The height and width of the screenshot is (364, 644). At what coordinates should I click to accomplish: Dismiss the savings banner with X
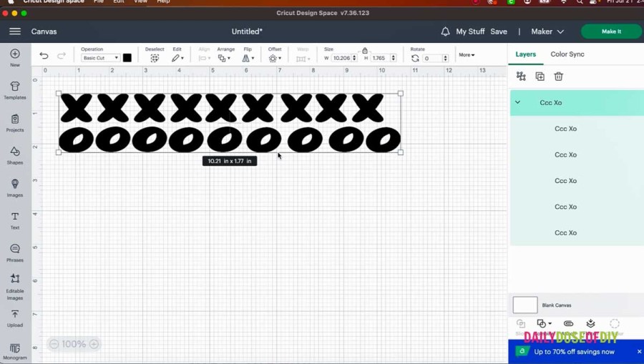639,352
